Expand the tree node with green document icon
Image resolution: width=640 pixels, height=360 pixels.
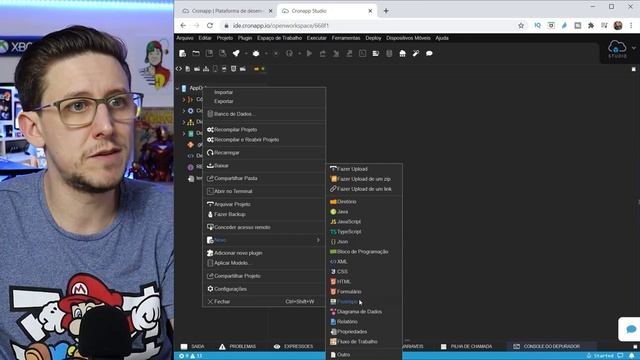[184, 133]
